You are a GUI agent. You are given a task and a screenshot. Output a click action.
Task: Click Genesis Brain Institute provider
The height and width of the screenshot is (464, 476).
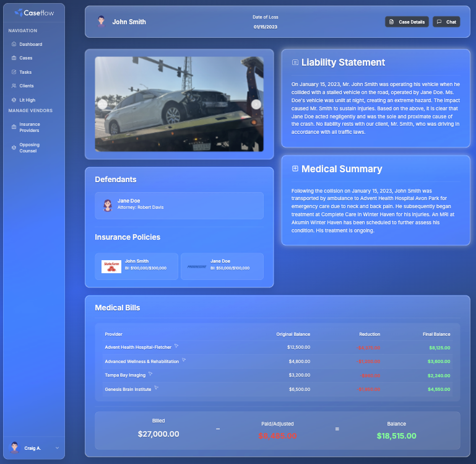point(128,389)
